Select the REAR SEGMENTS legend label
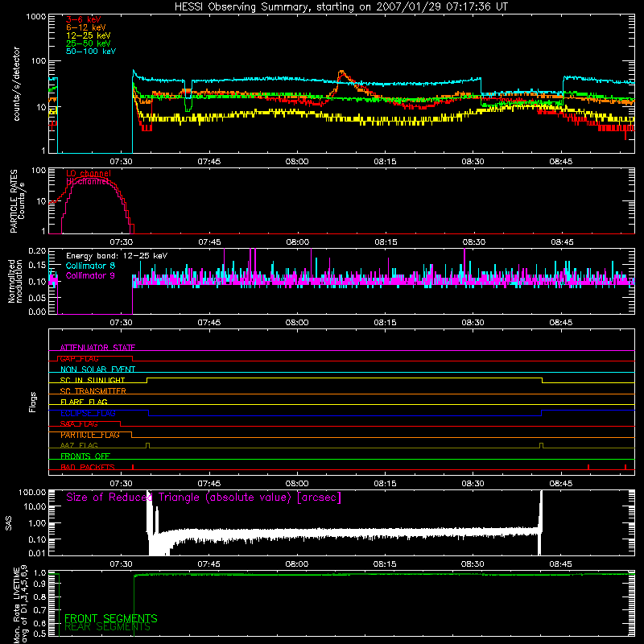The height and width of the screenshot is (644, 644). pos(108,627)
